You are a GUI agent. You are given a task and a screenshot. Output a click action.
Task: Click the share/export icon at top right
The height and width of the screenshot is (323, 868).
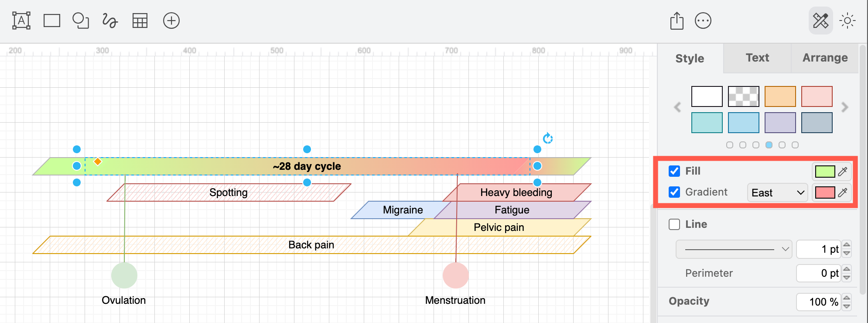(x=677, y=20)
